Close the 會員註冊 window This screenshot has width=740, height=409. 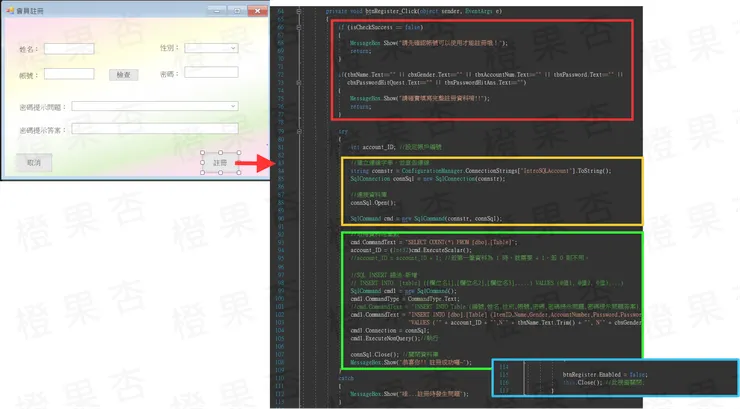[x=258, y=10]
